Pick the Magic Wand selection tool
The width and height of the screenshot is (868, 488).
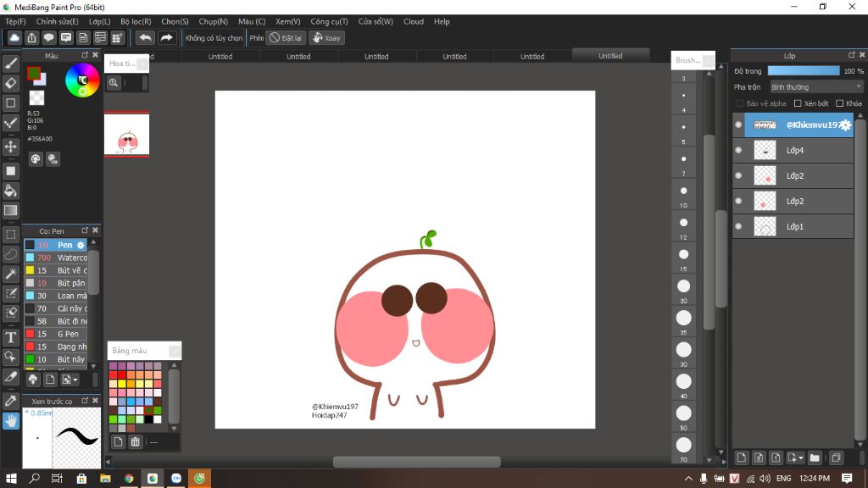(x=11, y=274)
